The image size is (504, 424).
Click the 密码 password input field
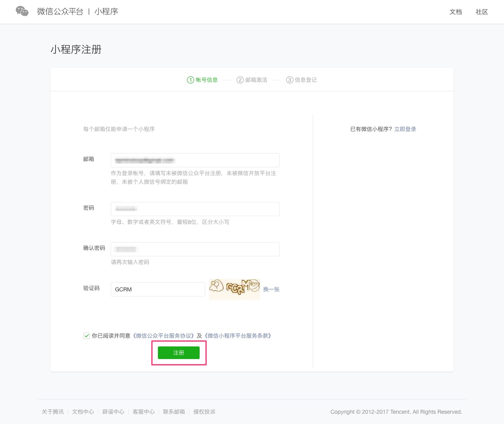[195, 209]
